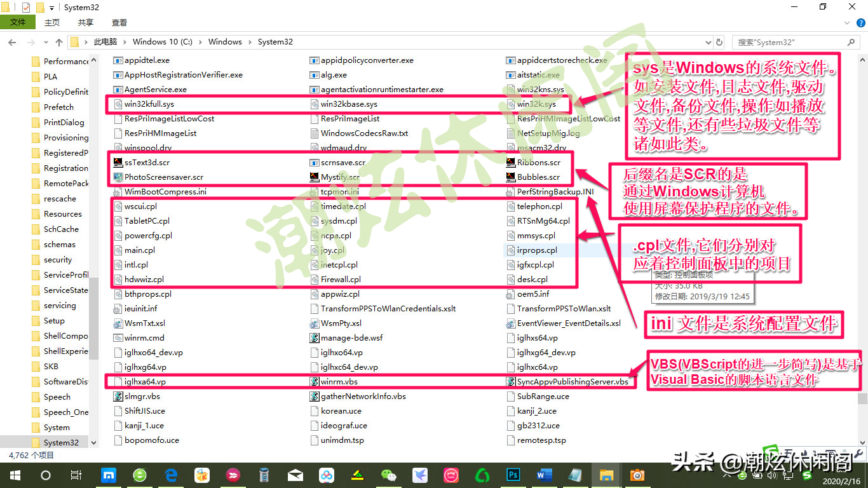The image size is (868, 488).
Task: Refresh the System32 folder view
Action: pos(719,42)
